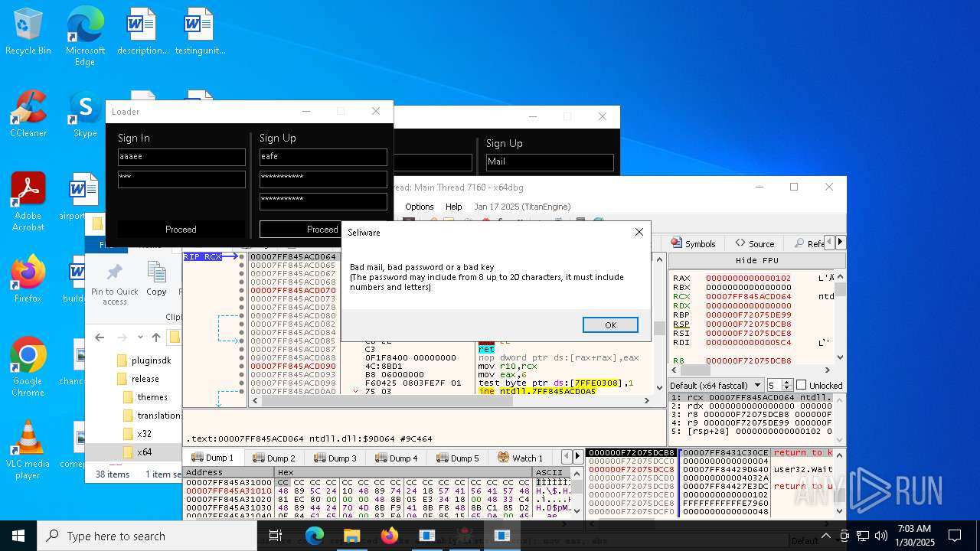The height and width of the screenshot is (551, 980).
Task: Open the Google Chrome desktop shortcut
Action: pyautogui.click(x=28, y=367)
